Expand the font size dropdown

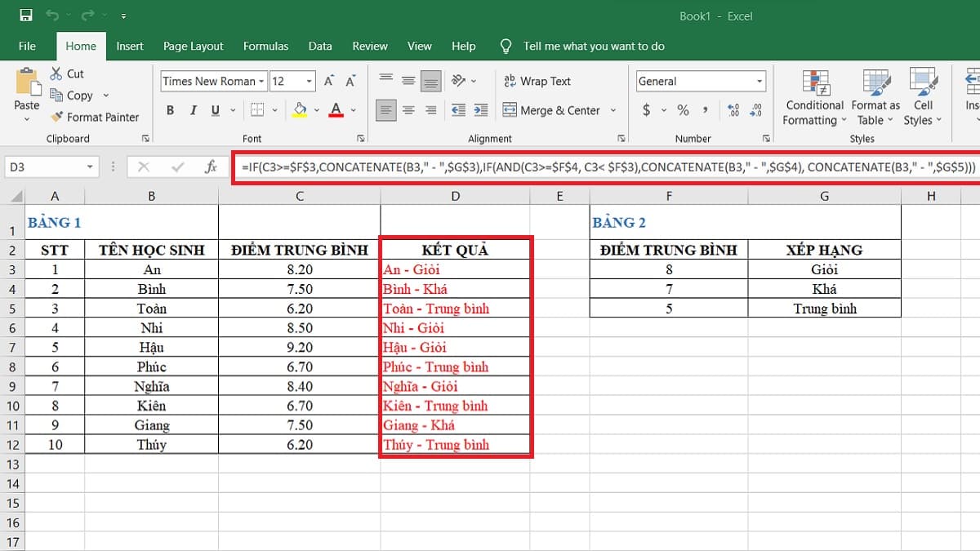pos(310,81)
